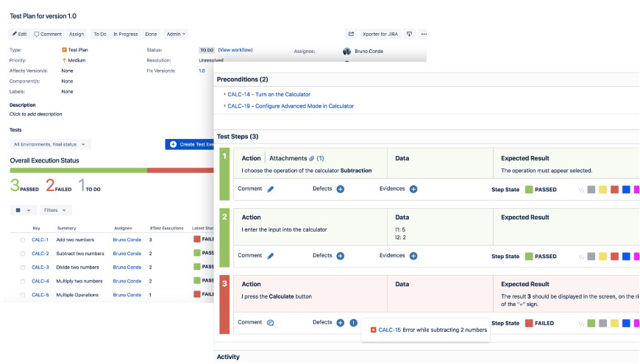The height and width of the screenshot is (364, 640).
Task: Click the Attachments (1) tab in step 1
Action: (x=296, y=158)
